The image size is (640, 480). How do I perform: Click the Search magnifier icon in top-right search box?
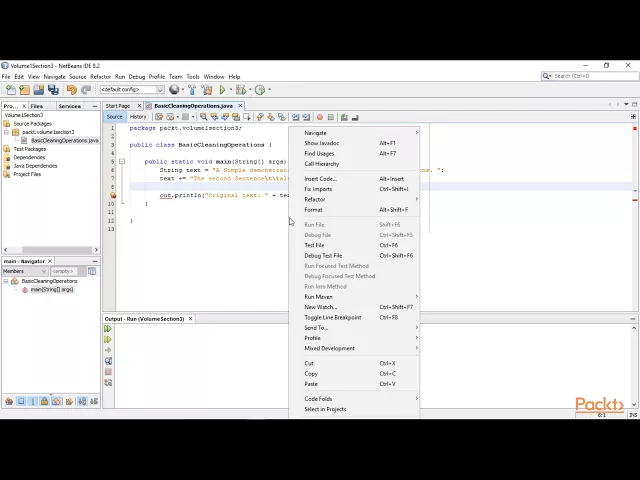(x=546, y=76)
